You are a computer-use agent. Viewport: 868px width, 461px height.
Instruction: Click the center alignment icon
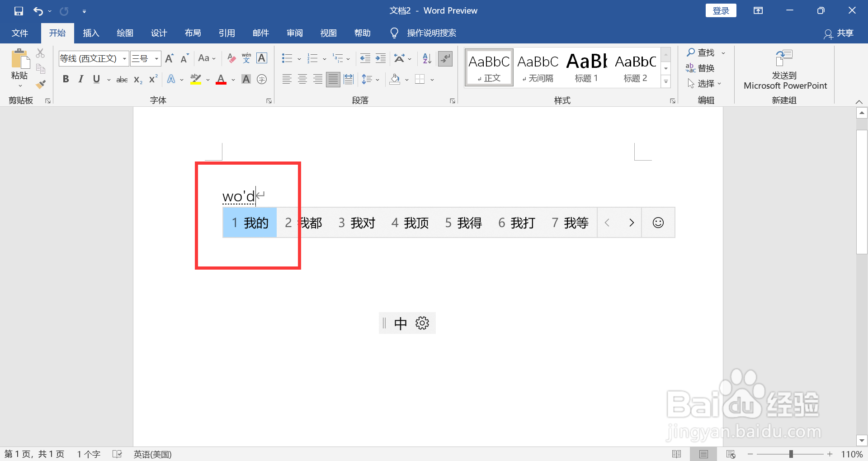pyautogui.click(x=302, y=79)
